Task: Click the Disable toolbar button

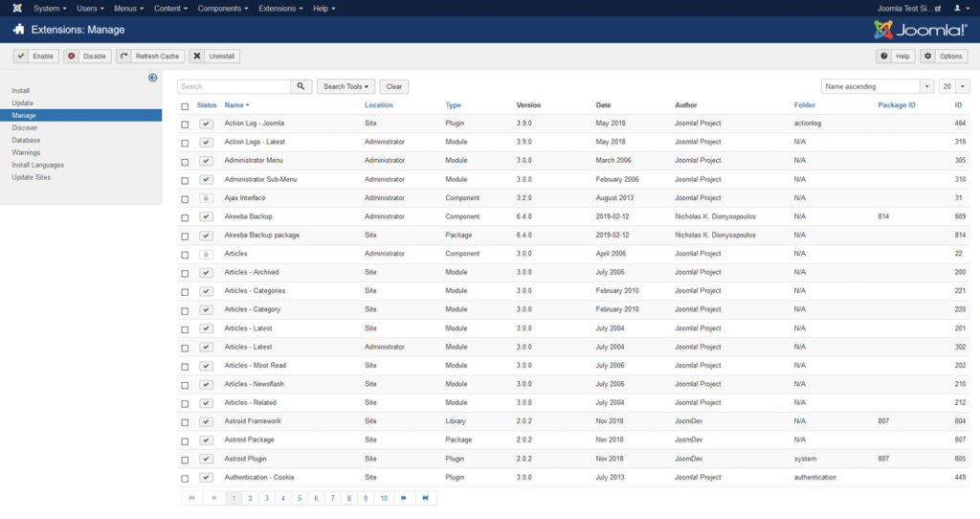Action: click(x=87, y=56)
